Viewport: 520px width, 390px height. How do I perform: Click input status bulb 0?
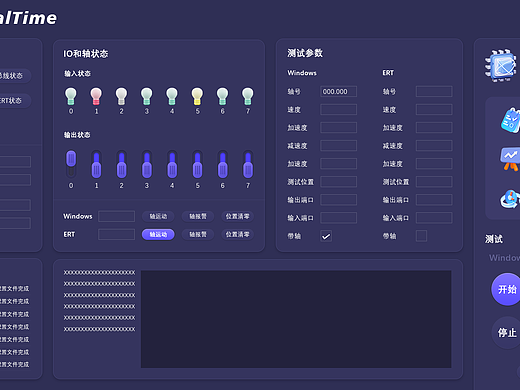(x=71, y=96)
